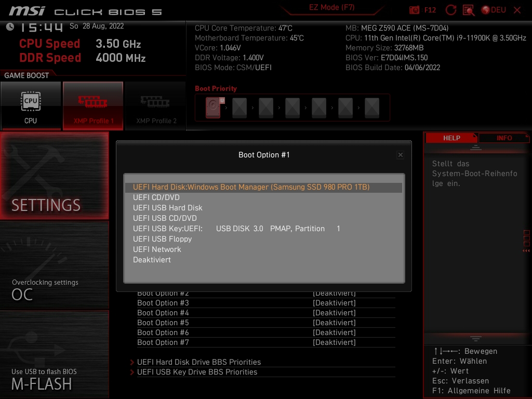Click the DDR Voltage 1.400V reading
Screen dimensions: 532x399
(x=229, y=58)
